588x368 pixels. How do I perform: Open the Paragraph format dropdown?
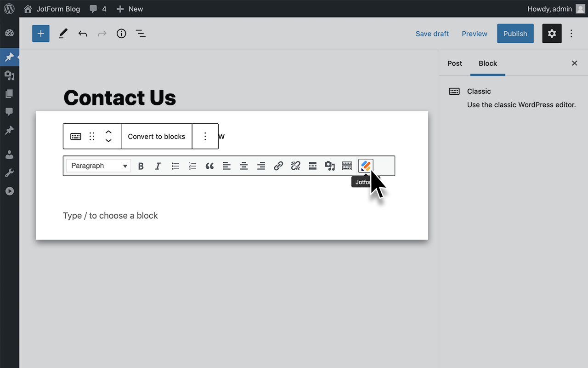pyautogui.click(x=98, y=166)
